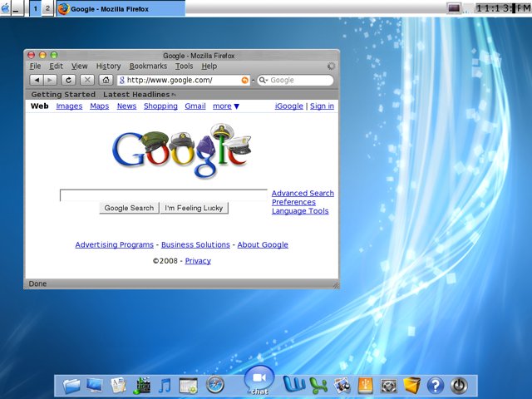Switch to workspace 2
Viewport: 532px width, 399px height.
pos(47,8)
